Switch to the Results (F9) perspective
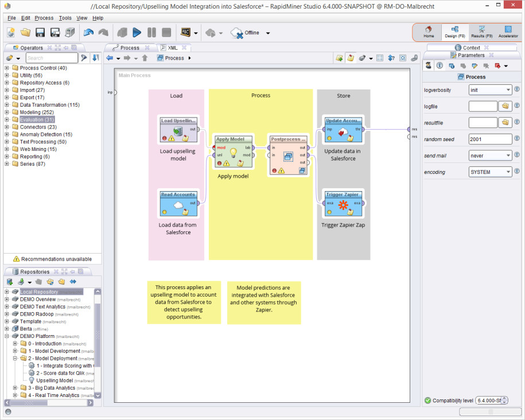The height and width of the screenshot is (420, 525). (482, 32)
